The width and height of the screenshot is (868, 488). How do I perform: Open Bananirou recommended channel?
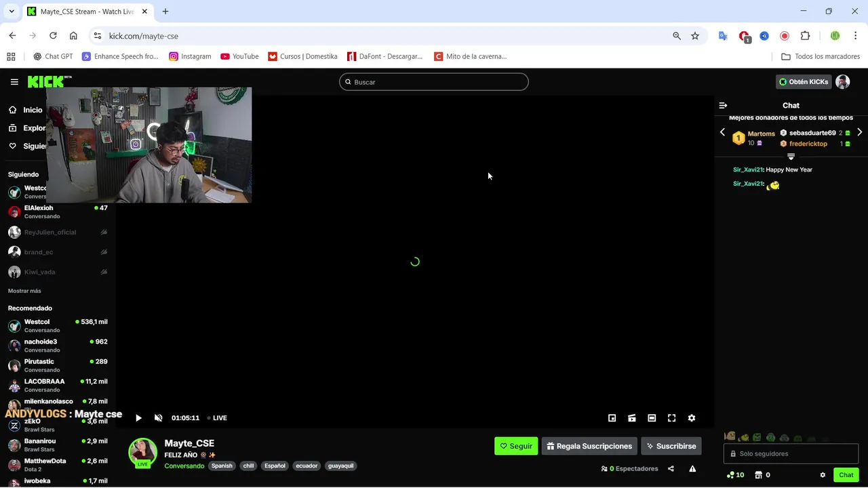point(58,445)
